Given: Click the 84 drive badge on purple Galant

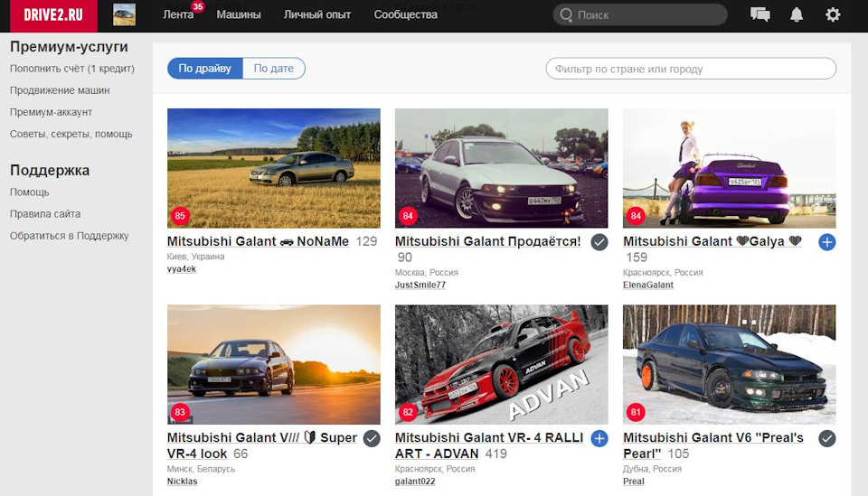Looking at the screenshot, I should [636, 216].
